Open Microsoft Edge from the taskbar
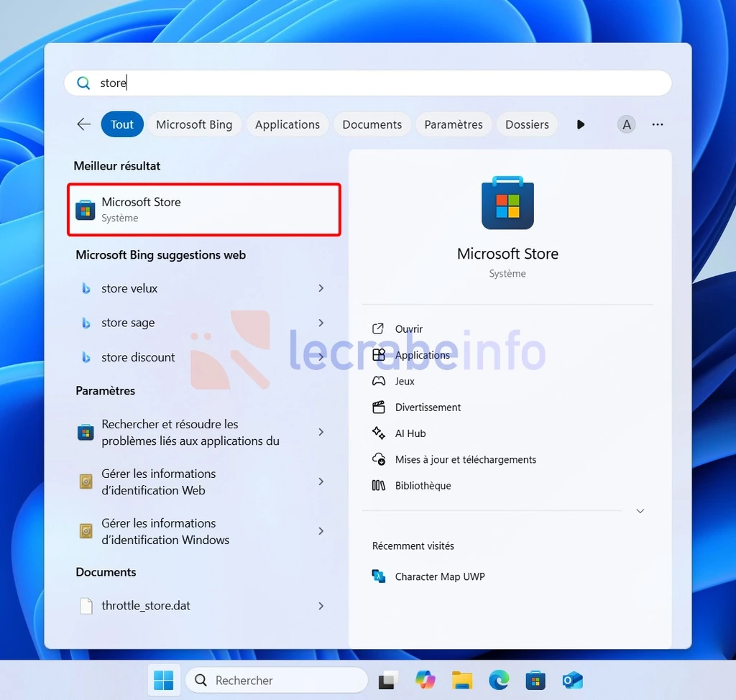The width and height of the screenshot is (736, 700). pos(499,681)
